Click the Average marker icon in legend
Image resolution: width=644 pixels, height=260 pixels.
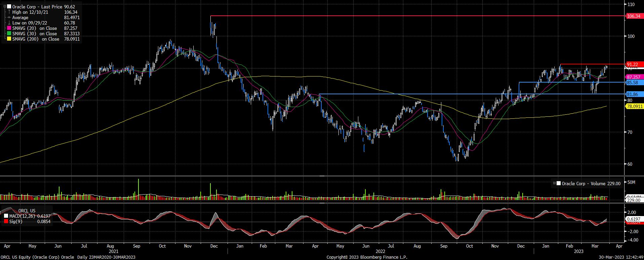pyautogui.click(x=9, y=17)
